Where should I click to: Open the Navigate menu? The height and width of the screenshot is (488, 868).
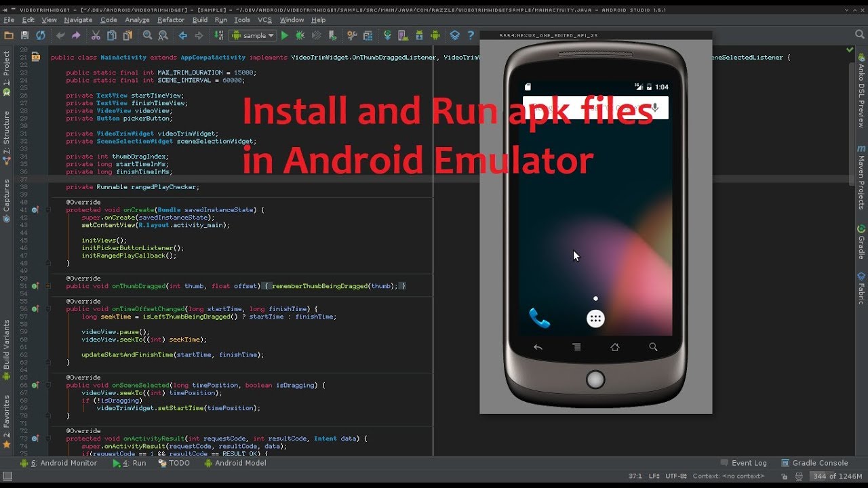point(78,20)
